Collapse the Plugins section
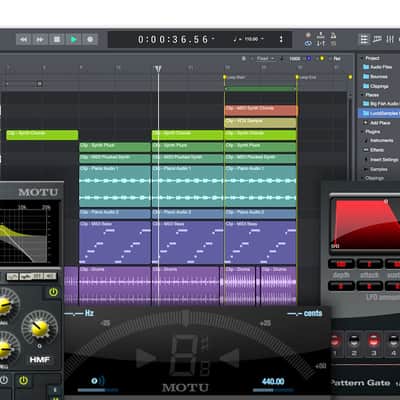Viewport: 400px width, 400px height. [x=361, y=132]
